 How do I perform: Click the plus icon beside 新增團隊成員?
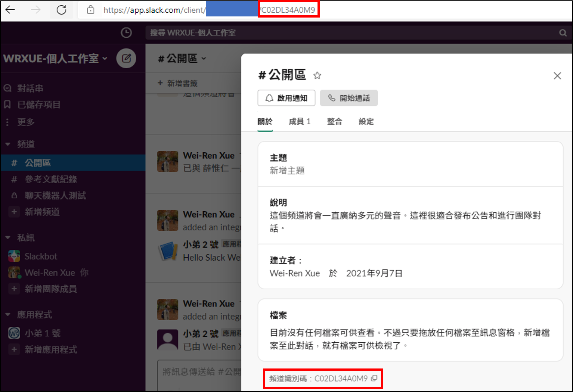pyautogui.click(x=14, y=289)
